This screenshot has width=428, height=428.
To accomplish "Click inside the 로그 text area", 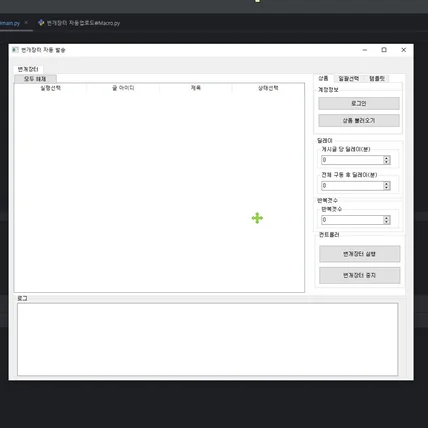I will tap(208, 339).
